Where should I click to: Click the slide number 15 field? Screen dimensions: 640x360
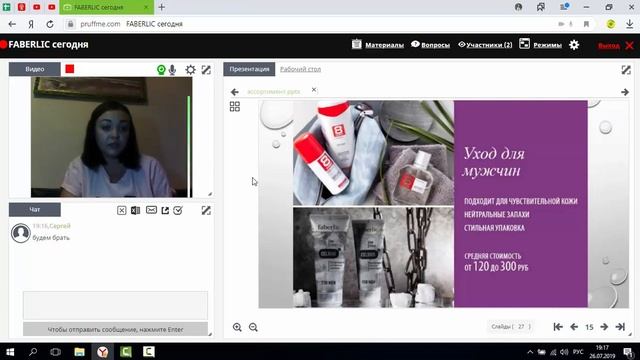click(589, 327)
